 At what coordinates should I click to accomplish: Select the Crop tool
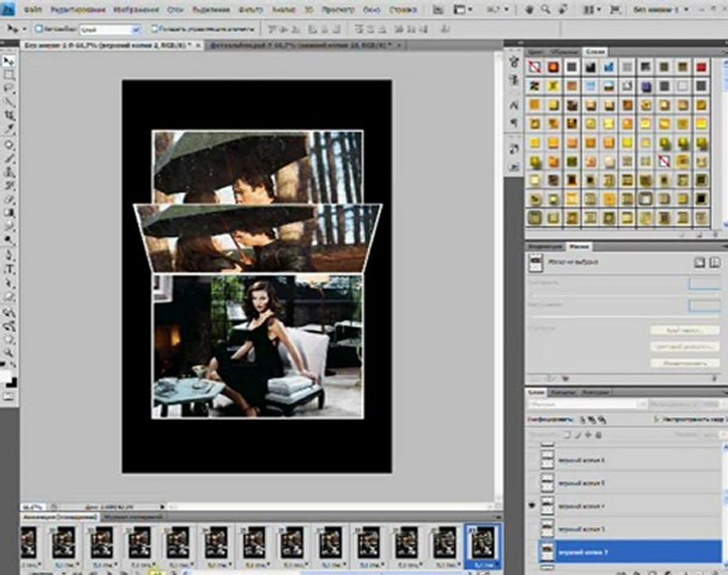(8, 116)
